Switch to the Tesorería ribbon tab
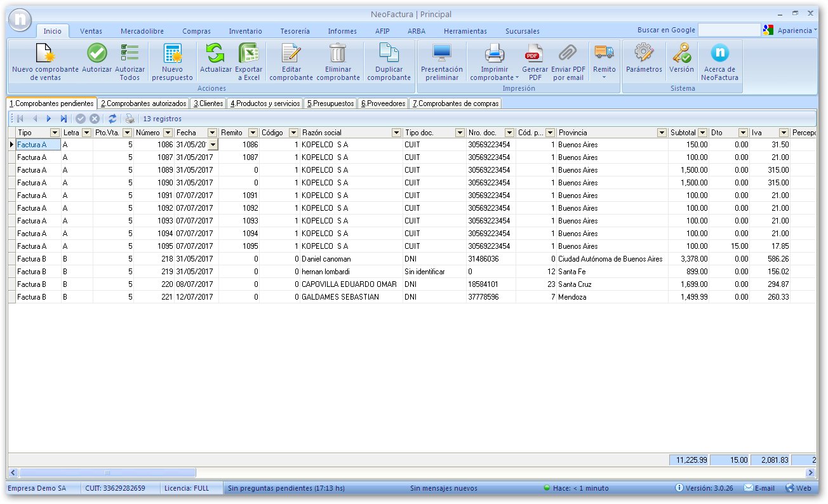828x504 pixels. tap(295, 31)
